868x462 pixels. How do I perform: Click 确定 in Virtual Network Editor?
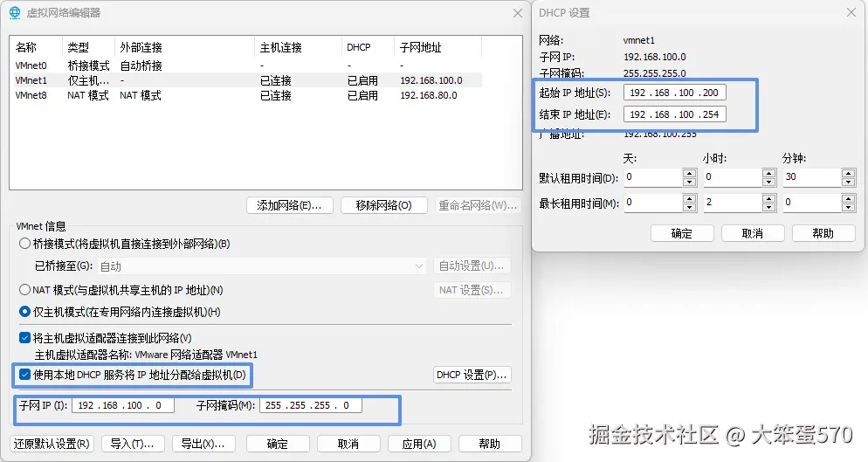click(x=278, y=444)
